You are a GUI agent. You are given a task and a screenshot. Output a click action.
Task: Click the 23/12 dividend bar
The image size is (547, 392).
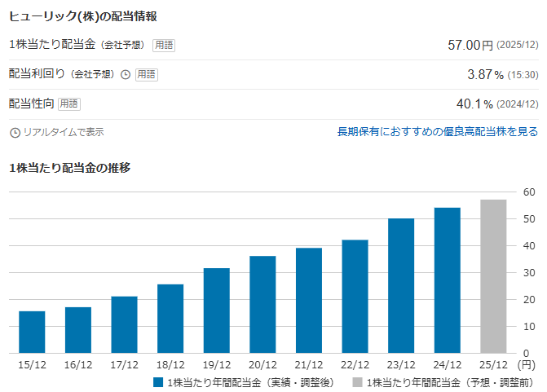click(x=401, y=285)
